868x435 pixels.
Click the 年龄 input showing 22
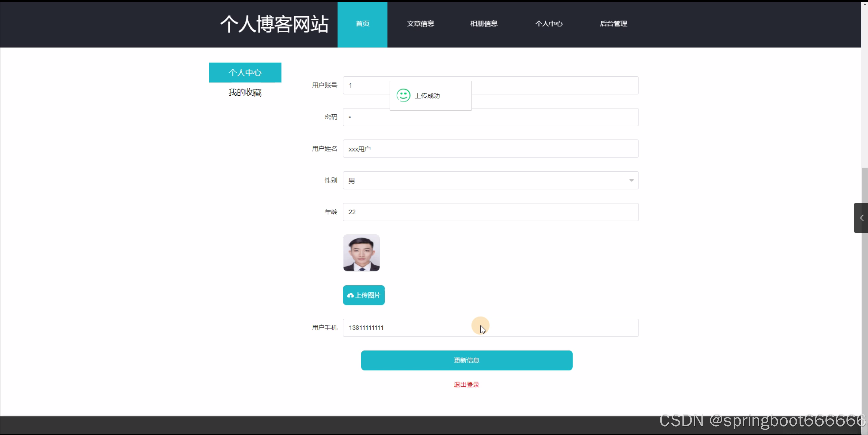[490, 212]
